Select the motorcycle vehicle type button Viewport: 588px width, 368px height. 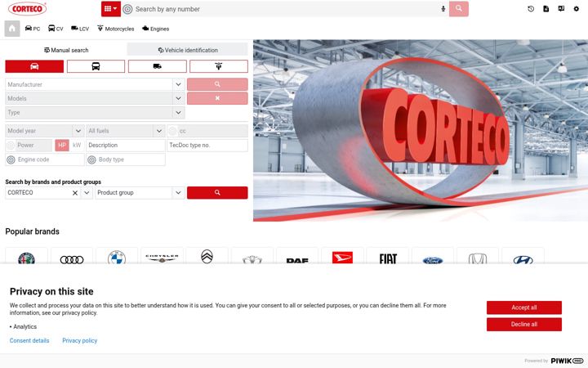pos(219,66)
